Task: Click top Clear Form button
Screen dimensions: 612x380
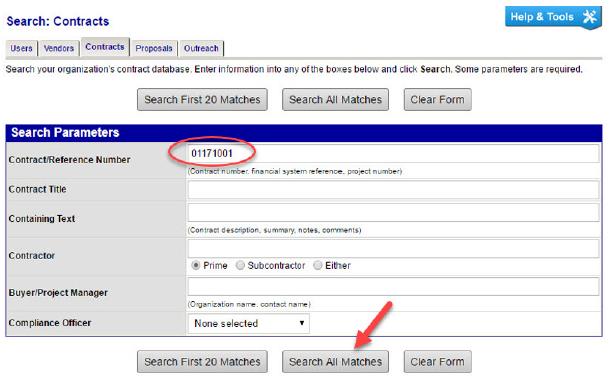Action: pos(438,99)
